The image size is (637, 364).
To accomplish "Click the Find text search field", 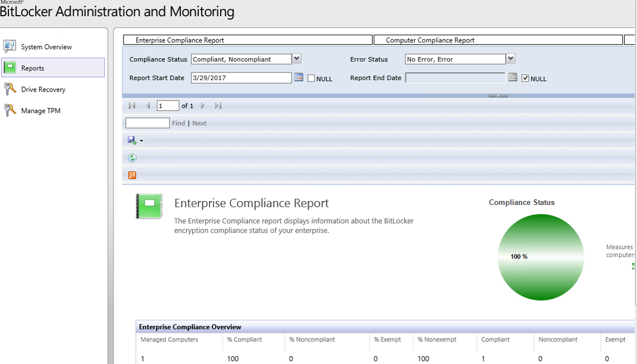I will (x=148, y=123).
